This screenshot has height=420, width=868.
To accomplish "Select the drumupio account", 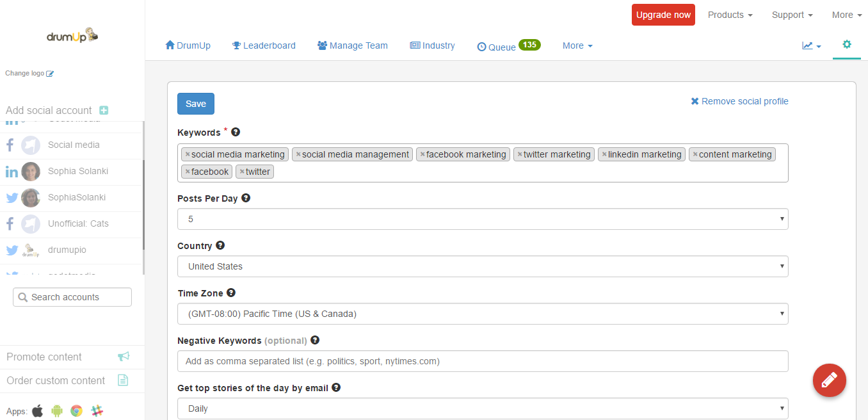I will (x=72, y=250).
